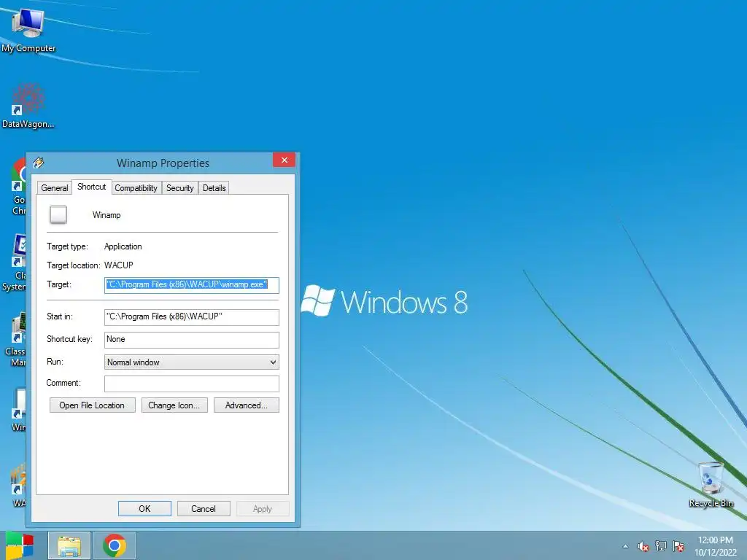This screenshot has height=560, width=747.
Task: Select the Google Chrome desktop shortcut
Action: tap(18, 187)
